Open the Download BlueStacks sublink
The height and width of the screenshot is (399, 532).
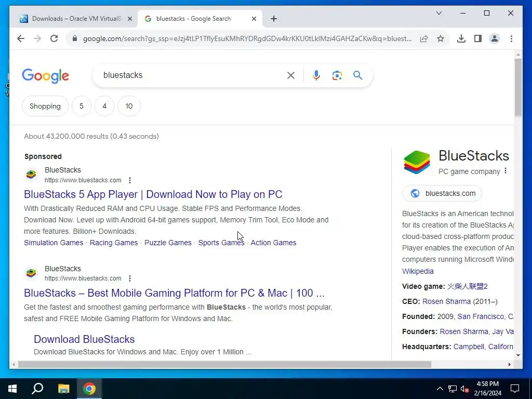pyautogui.click(x=84, y=339)
